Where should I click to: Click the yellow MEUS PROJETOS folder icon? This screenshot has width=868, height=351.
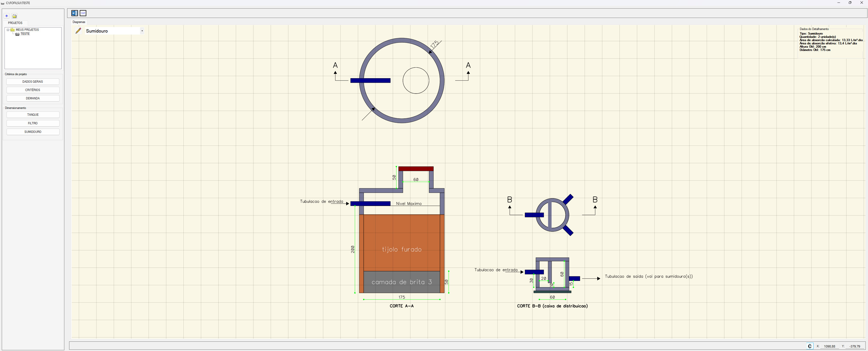[x=12, y=30]
